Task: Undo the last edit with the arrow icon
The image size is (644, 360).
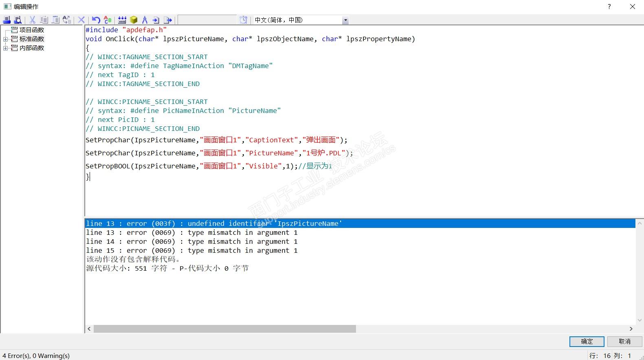Action: tap(96, 20)
